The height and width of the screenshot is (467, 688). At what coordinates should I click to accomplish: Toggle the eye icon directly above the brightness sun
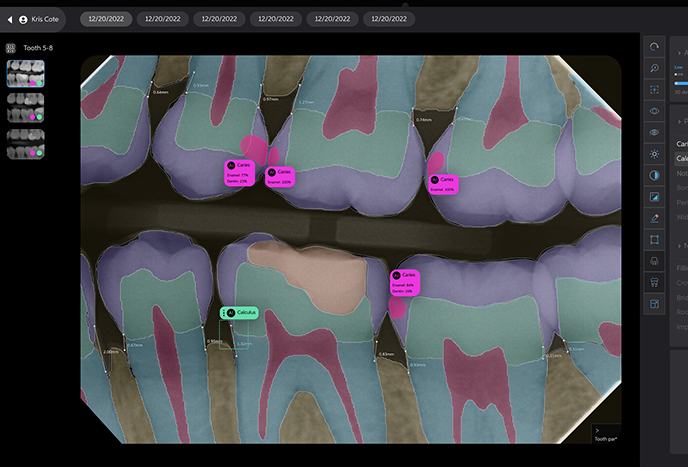[x=654, y=132]
